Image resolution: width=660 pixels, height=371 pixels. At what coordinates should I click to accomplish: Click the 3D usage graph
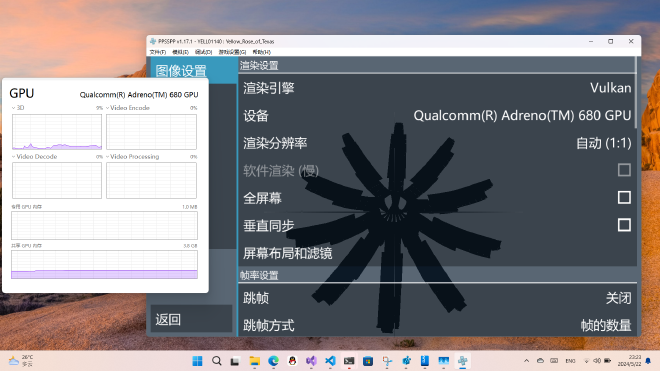pos(57,132)
